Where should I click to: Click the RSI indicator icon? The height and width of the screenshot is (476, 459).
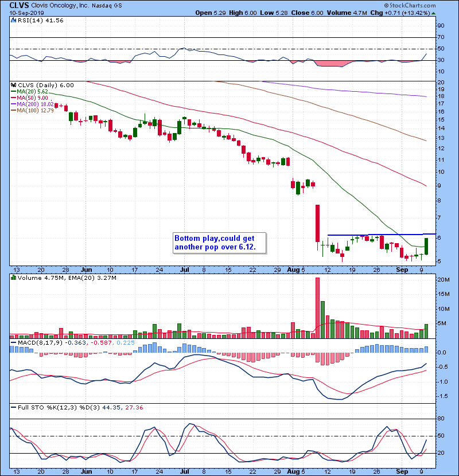tap(13, 20)
